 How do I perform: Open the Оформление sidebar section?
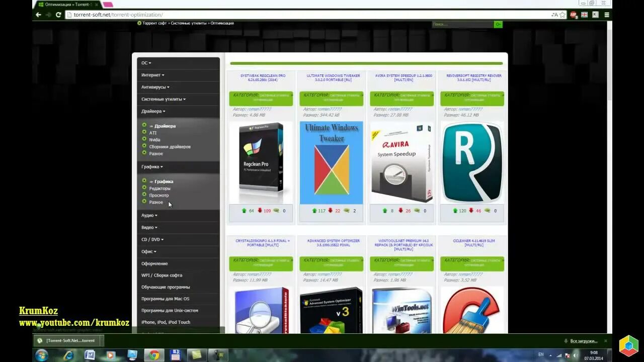[178, 263]
